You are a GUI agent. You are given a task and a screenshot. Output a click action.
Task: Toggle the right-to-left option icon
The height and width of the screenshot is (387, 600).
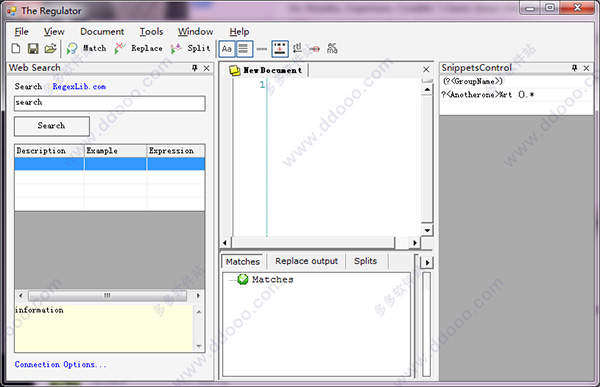point(297,49)
